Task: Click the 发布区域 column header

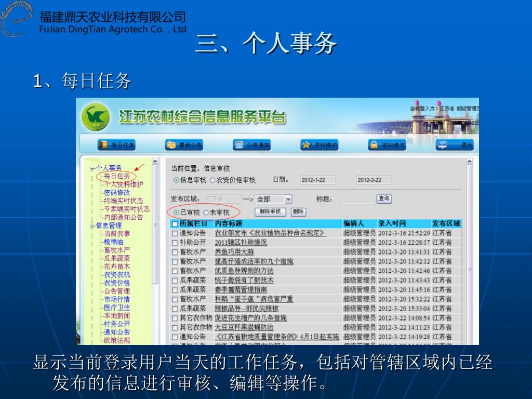Action: click(446, 223)
